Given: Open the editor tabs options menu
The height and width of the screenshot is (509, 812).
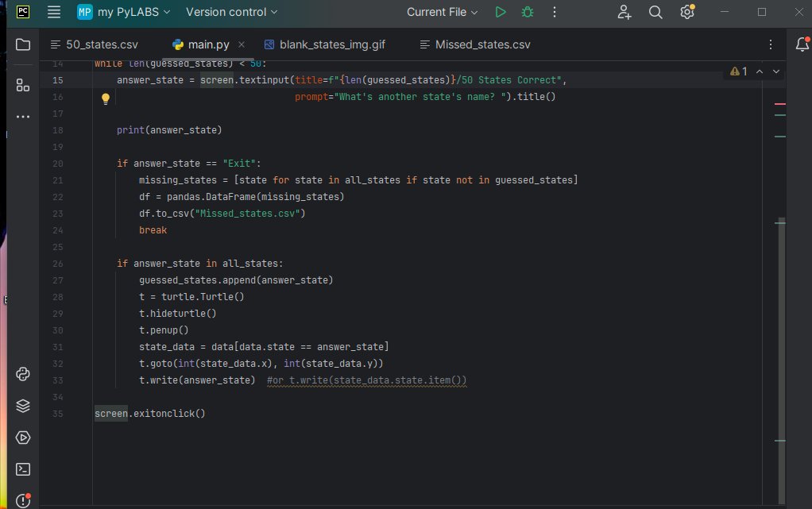Looking at the screenshot, I should tap(771, 44).
